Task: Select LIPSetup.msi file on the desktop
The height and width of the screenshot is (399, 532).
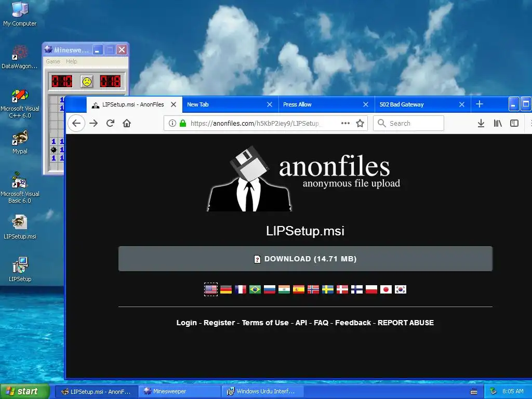Action: coord(20,227)
